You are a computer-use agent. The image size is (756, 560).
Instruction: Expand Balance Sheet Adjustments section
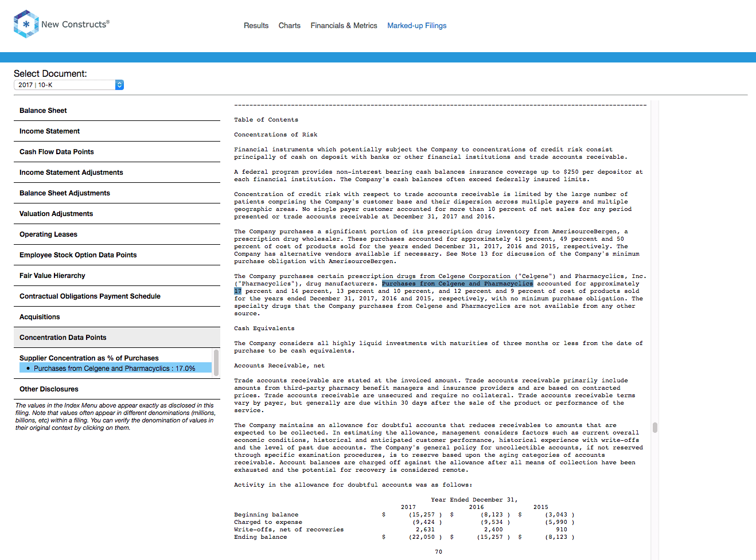pyautogui.click(x=117, y=193)
